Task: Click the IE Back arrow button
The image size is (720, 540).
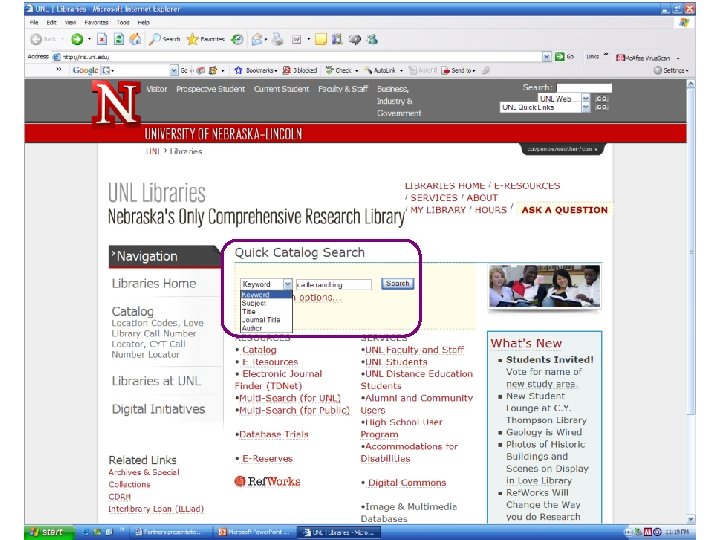Action: pyautogui.click(x=36, y=39)
